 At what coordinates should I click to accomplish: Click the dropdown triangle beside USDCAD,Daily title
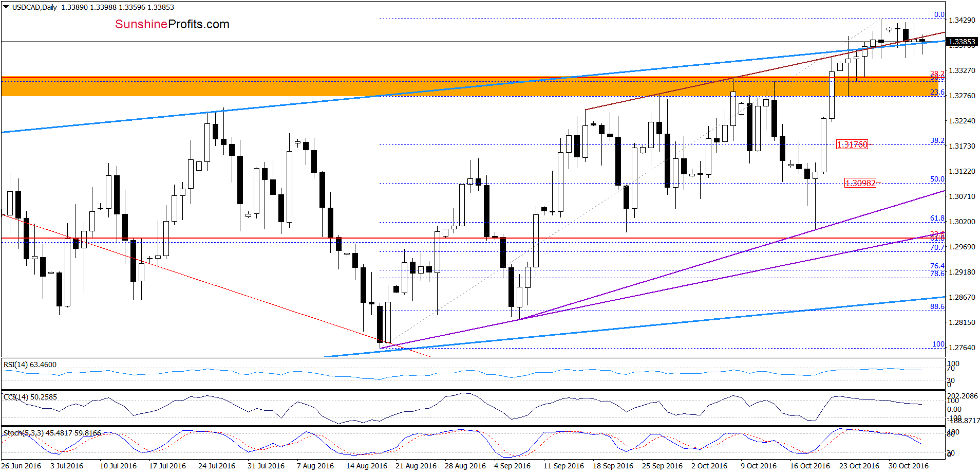pos(6,7)
